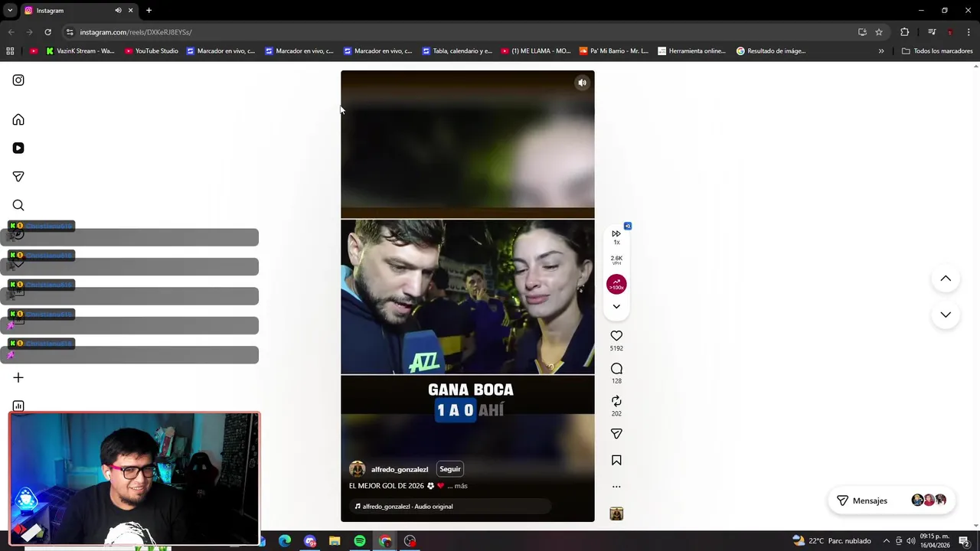The width and height of the screenshot is (980, 551).
Task: Open the 'Todos los marcadores' folder
Action: [937, 51]
